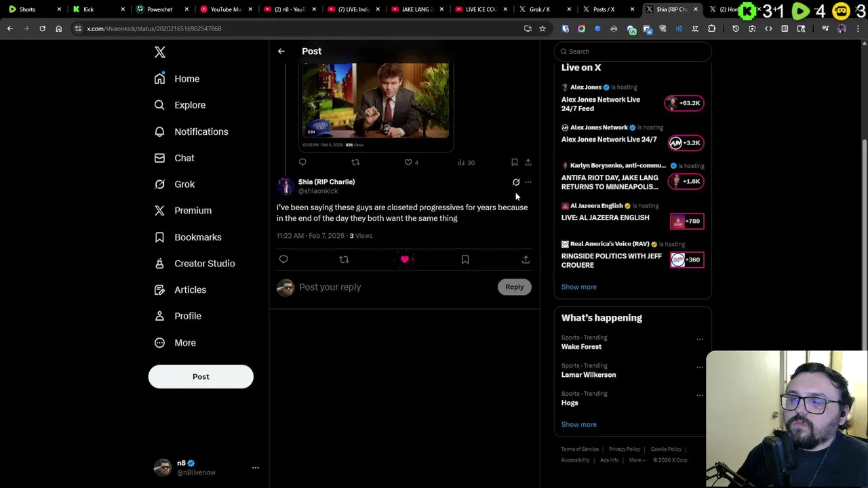This screenshot has width=868, height=488.
Task: Open options for Hogs trend
Action: click(x=700, y=396)
